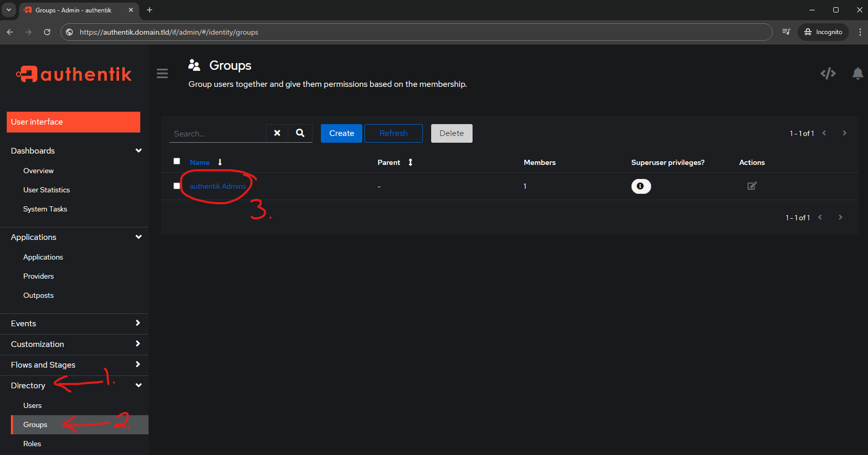Go to previous page in bottom pagination
The width and height of the screenshot is (868, 455).
tap(820, 217)
